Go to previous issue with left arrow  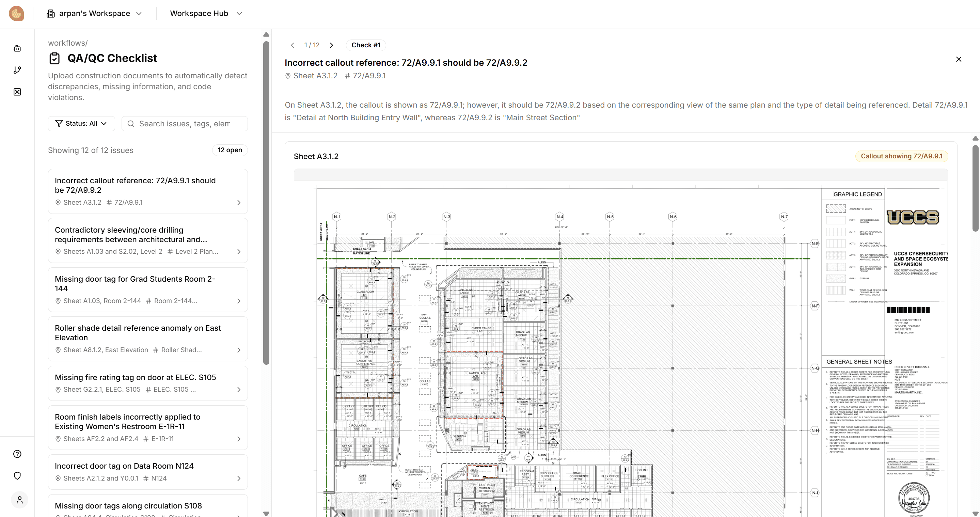point(292,45)
